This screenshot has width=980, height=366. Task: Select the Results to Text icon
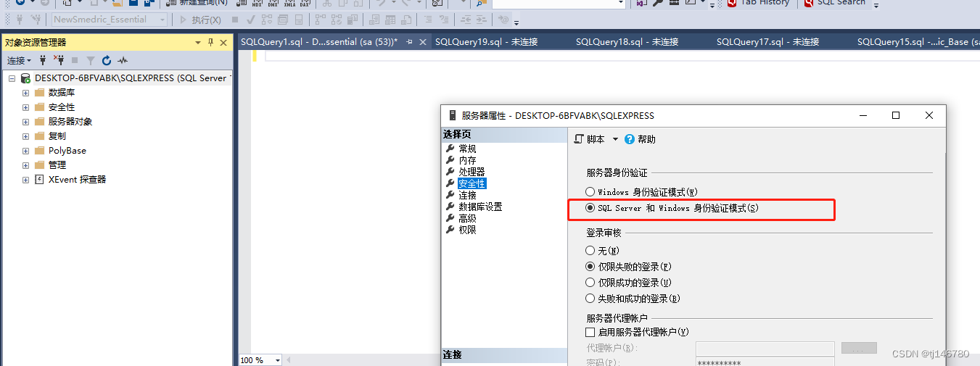pos(374,20)
